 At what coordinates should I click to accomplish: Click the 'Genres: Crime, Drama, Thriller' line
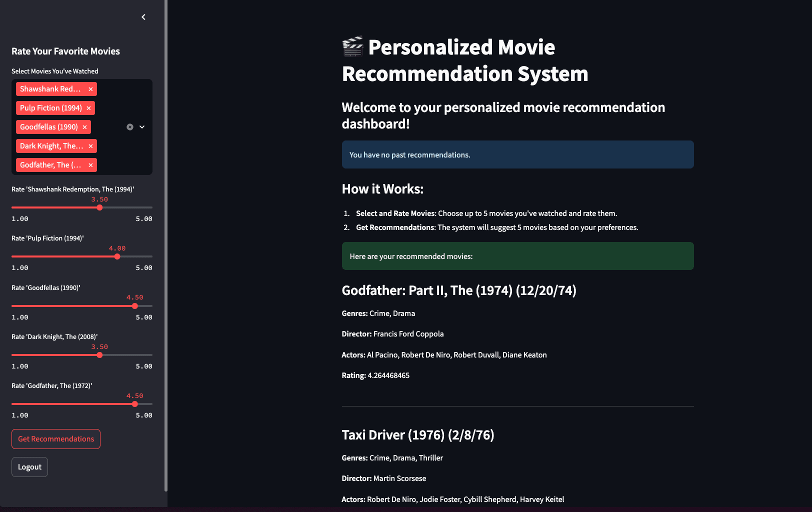tap(392, 458)
